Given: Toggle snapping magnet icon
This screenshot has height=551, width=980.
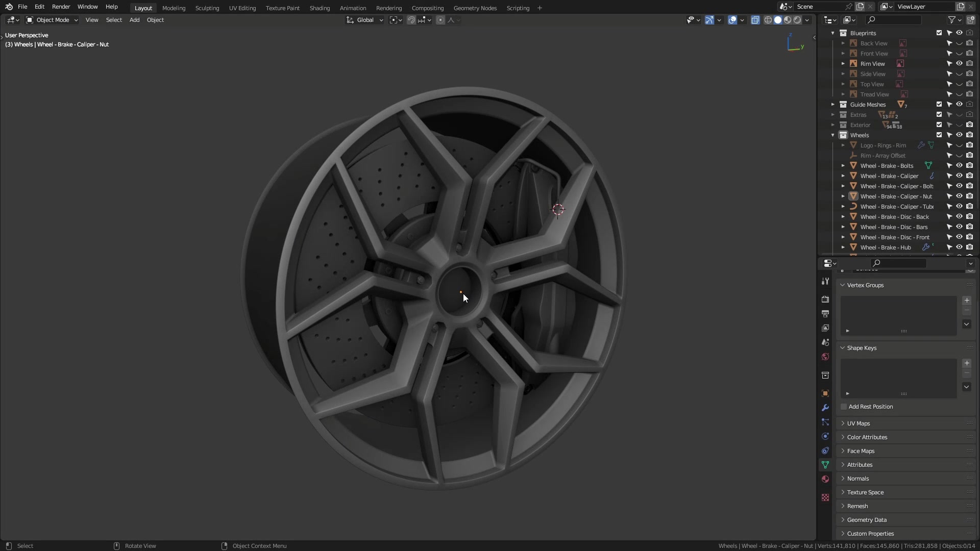Looking at the screenshot, I should pyautogui.click(x=411, y=20).
